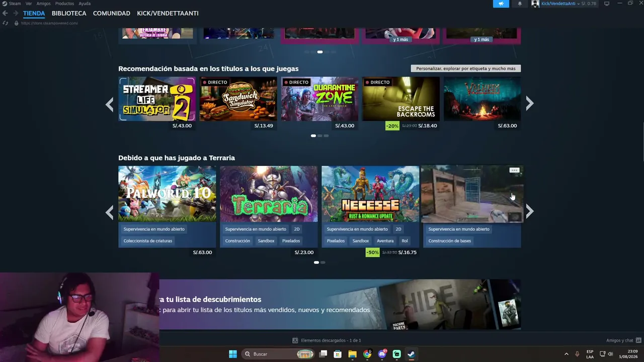Open the Steam menu
Image resolution: width=644 pixels, height=362 pixels.
coord(15,4)
